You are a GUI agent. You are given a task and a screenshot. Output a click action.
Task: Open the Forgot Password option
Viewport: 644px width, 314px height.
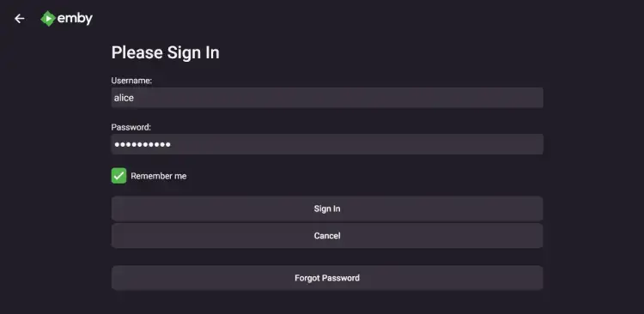pos(327,278)
